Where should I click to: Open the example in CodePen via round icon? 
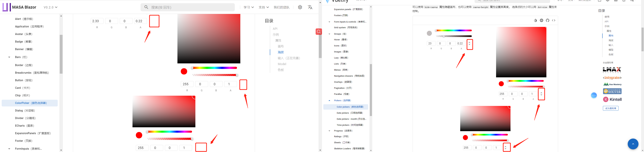point(542,20)
